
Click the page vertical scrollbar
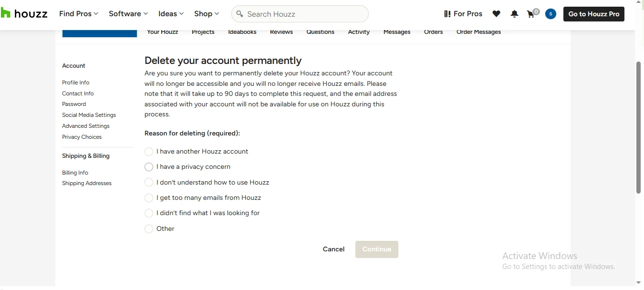coord(638,127)
